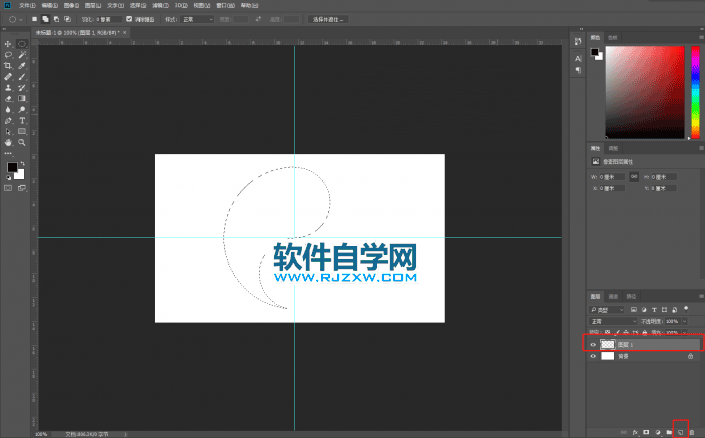Click the feather value input field

pos(108,19)
